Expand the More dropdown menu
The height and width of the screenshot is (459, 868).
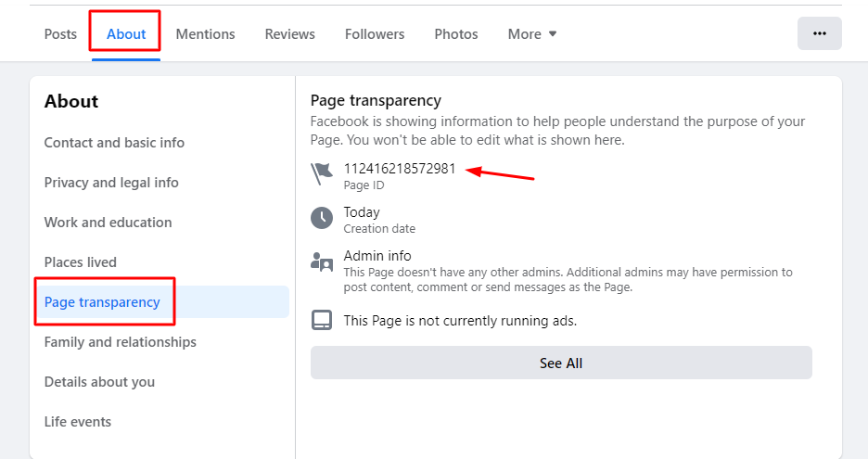532,33
